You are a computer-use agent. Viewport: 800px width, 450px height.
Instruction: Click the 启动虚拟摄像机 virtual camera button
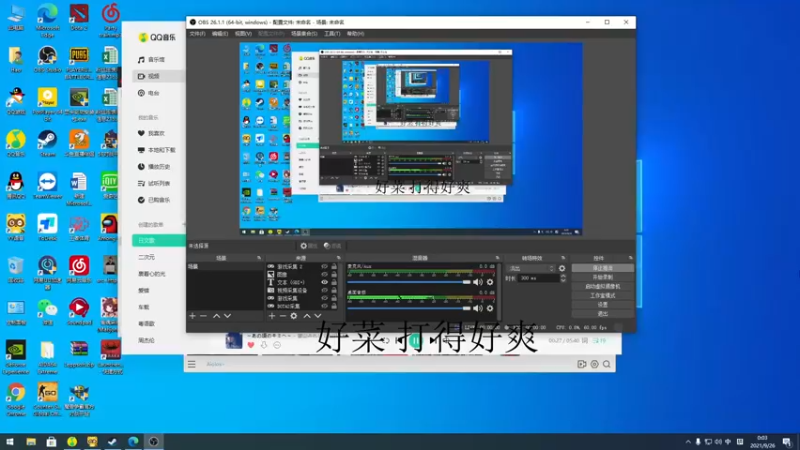[603, 286]
